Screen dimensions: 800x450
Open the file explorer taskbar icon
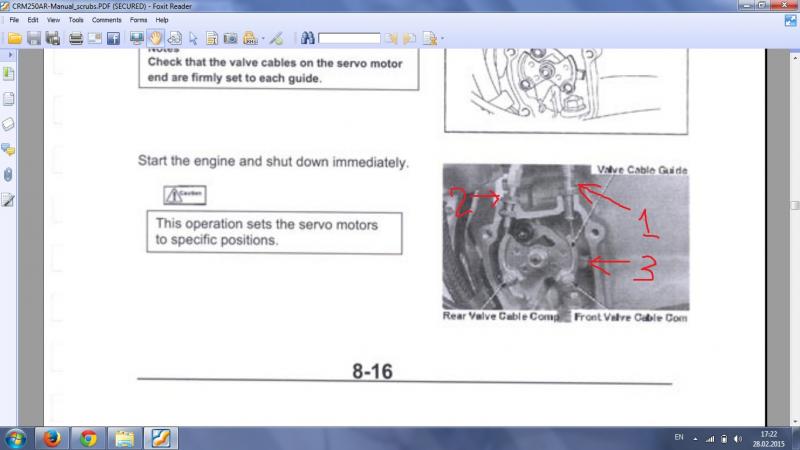point(124,439)
